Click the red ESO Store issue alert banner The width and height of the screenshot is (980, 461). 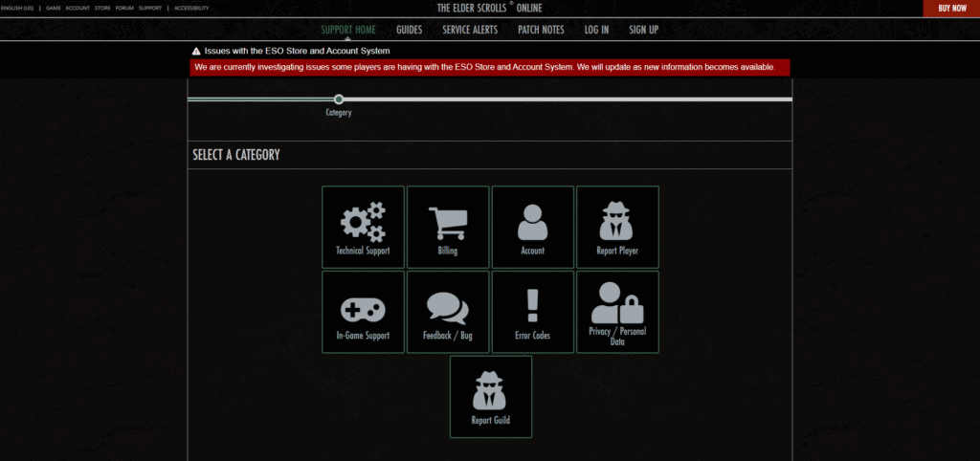tap(490, 68)
